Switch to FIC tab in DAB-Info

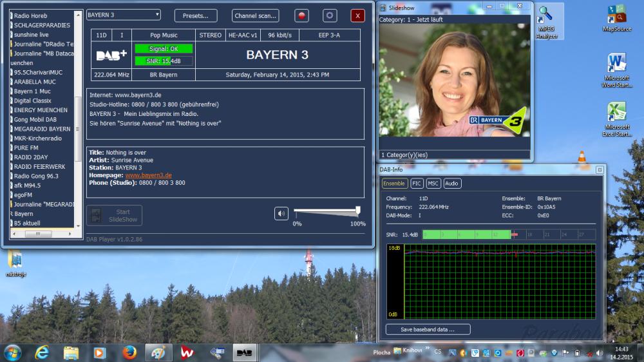click(x=417, y=184)
